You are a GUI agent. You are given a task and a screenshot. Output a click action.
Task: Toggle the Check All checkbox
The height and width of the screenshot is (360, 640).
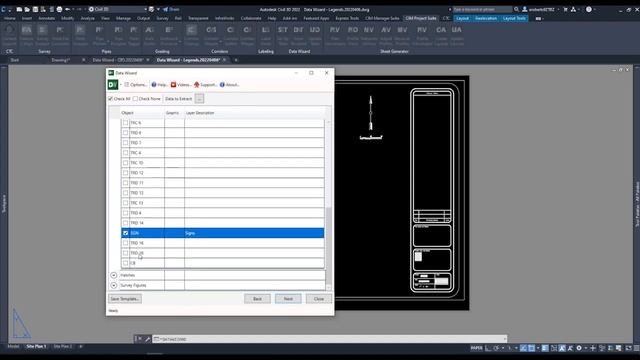coord(111,99)
